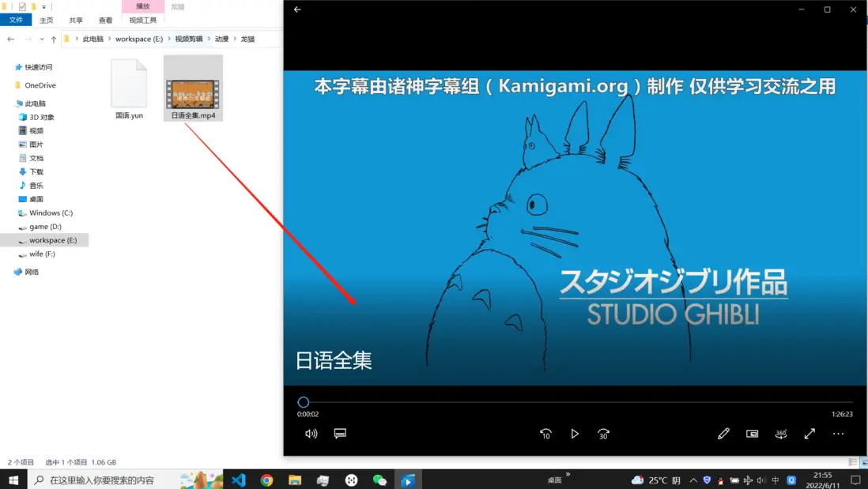Enter fullscreen in video player
This screenshot has width=868, height=489.
[x=810, y=434]
